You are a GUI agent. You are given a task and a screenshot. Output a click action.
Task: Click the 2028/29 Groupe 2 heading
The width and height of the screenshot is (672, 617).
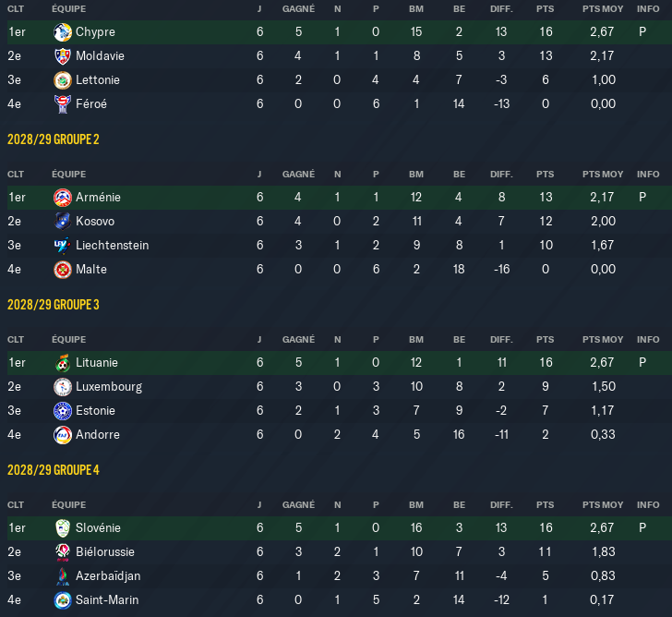pyautogui.click(x=54, y=139)
